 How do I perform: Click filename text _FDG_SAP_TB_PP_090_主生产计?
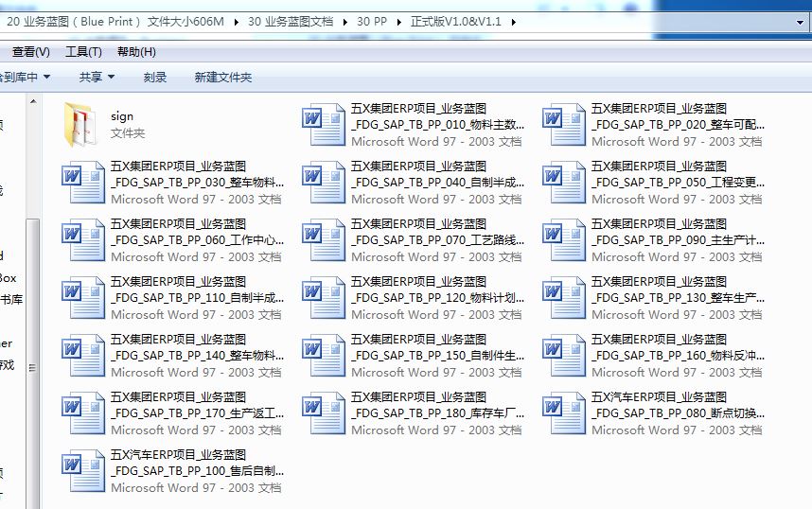[678, 240]
